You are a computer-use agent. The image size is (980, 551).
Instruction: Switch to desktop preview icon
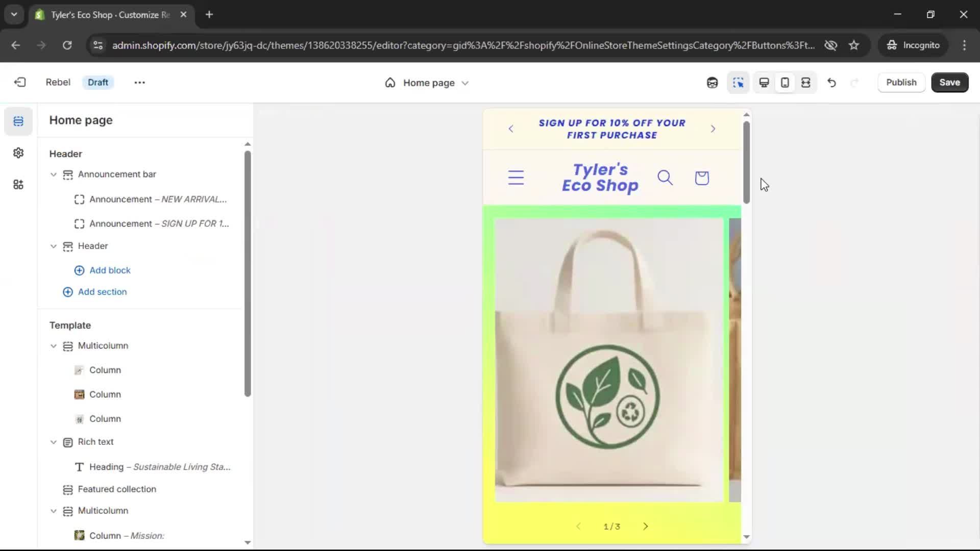(764, 83)
